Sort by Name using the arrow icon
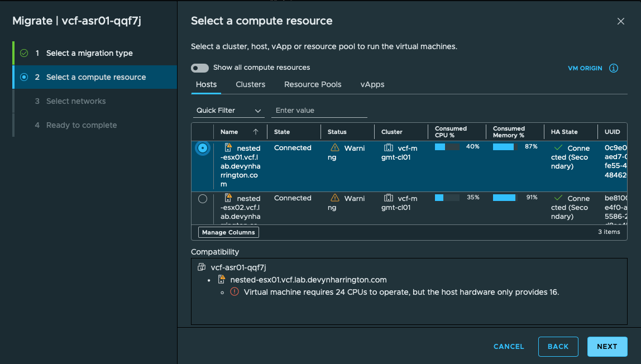This screenshot has width=641, height=364. pyautogui.click(x=256, y=132)
